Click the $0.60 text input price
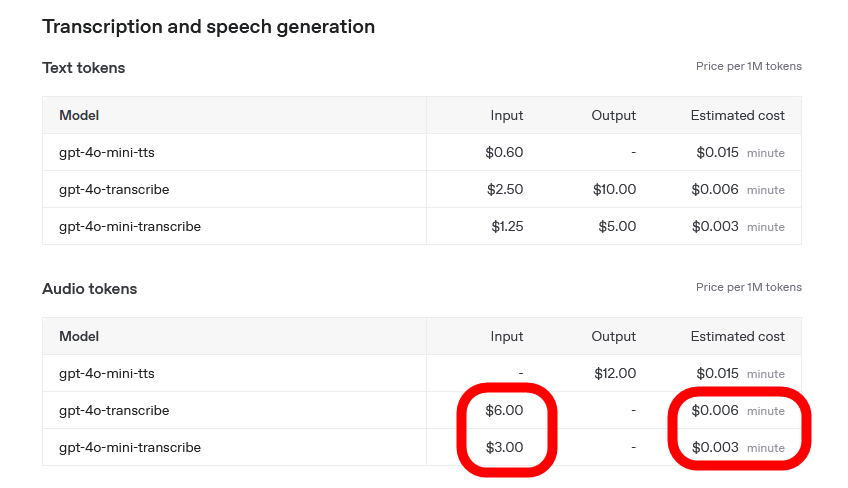 click(504, 153)
